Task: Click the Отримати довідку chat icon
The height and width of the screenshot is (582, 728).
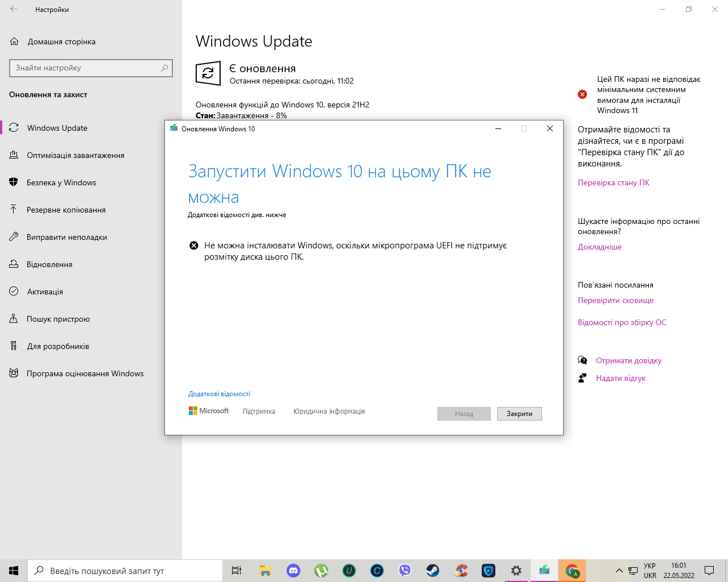Action: [x=582, y=360]
